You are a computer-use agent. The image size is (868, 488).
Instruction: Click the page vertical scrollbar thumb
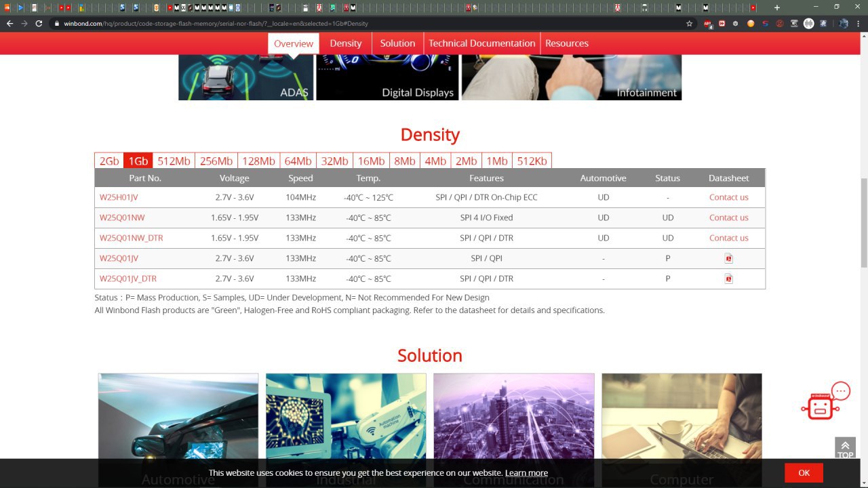pos(864,222)
